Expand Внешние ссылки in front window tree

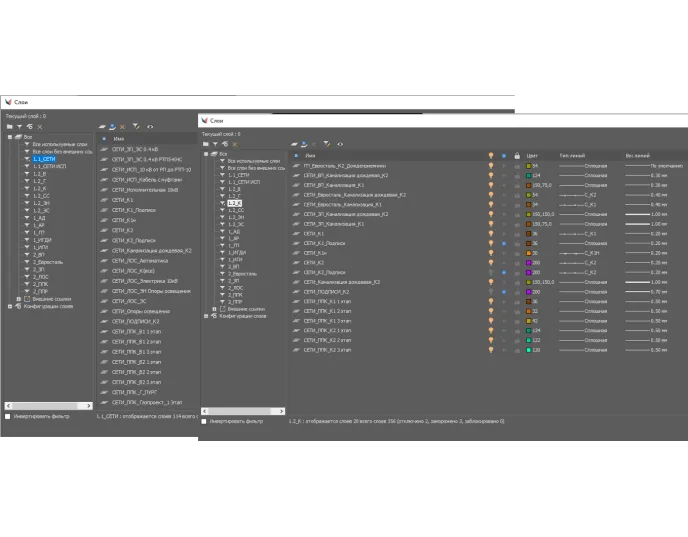click(213, 309)
